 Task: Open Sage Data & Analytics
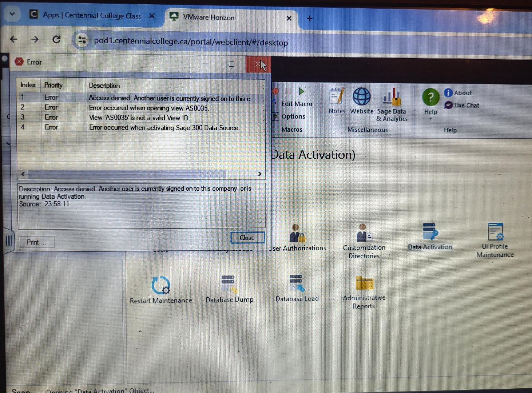tap(391, 97)
